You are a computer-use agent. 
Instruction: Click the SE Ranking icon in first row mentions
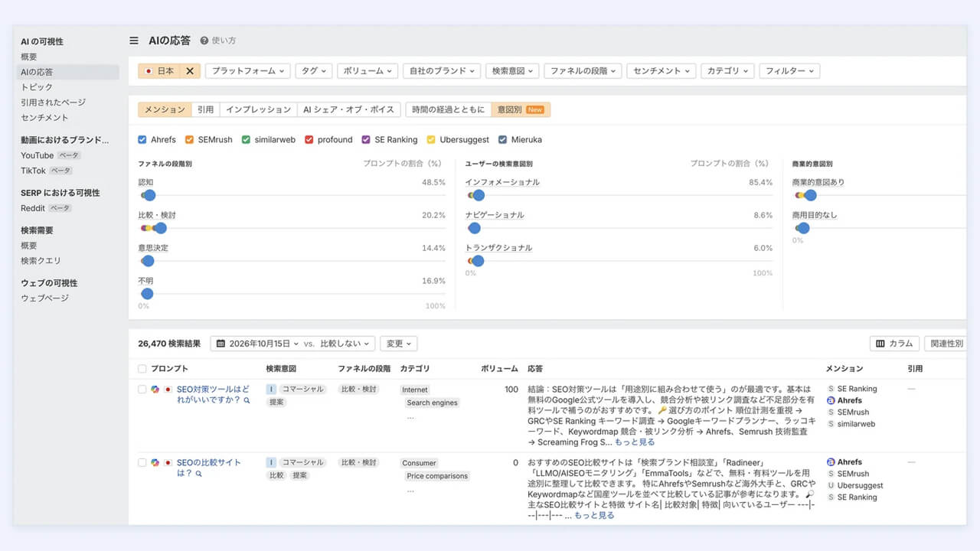(x=831, y=389)
